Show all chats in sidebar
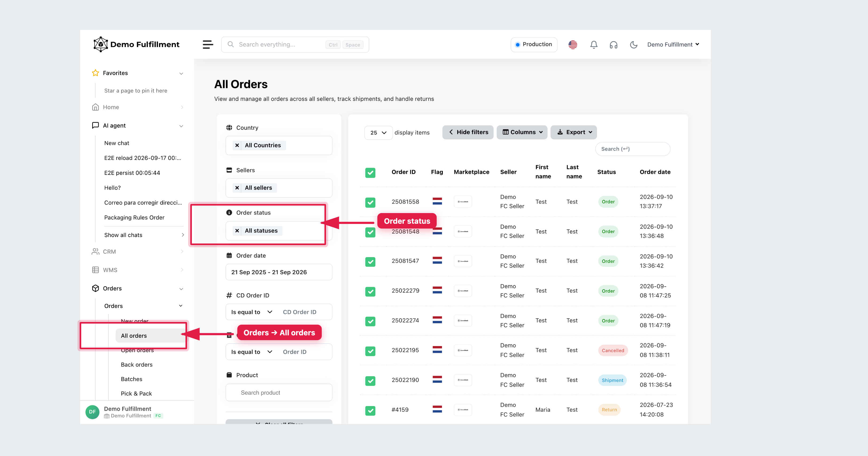 [x=144, y=235]
